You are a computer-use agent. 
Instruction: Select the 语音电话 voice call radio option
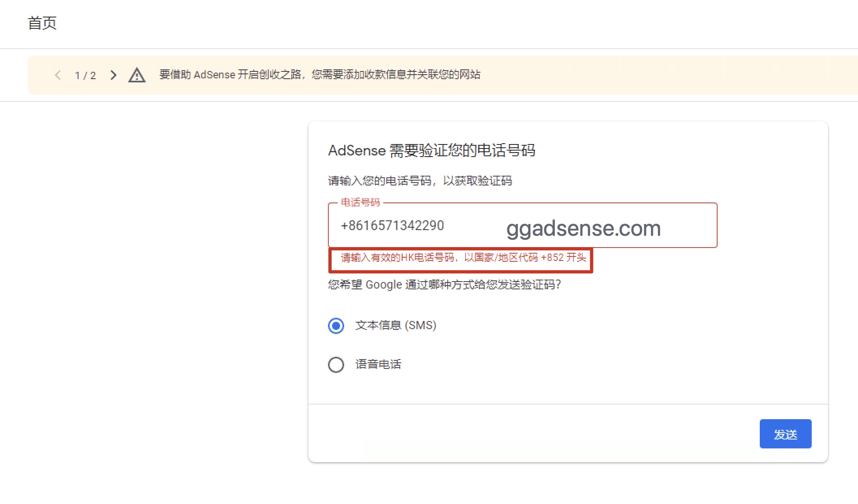336,364
